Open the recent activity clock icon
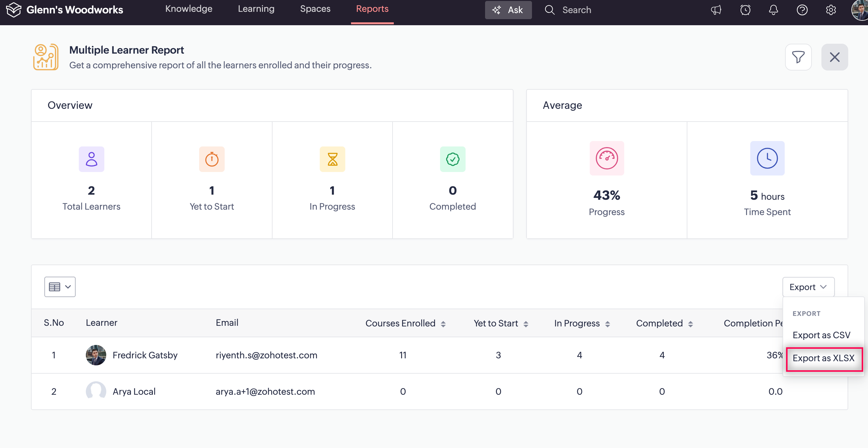The height and width of the screenshot is (448, 868). 745,10
